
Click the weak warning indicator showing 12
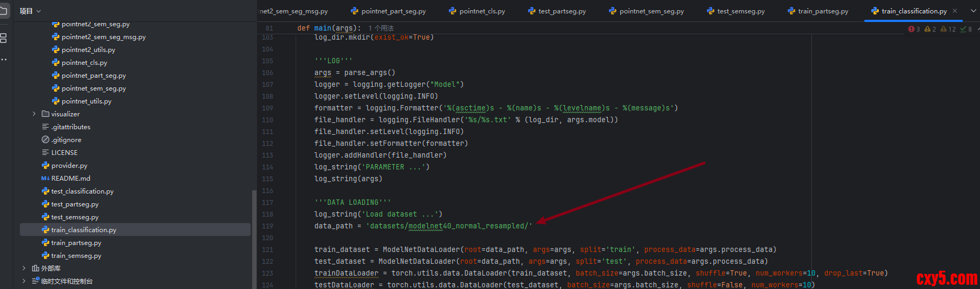tap(948, 29)
